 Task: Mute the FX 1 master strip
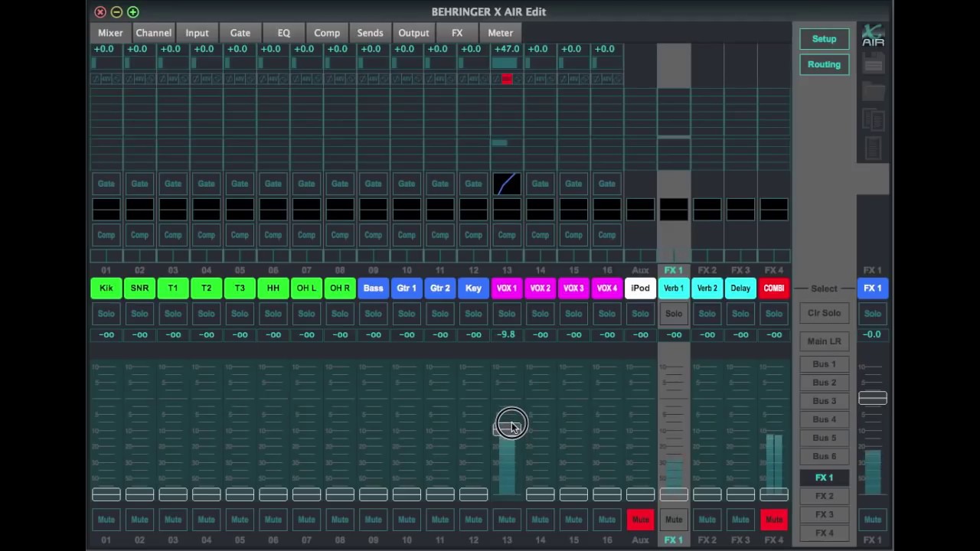(x=873, y=520)
